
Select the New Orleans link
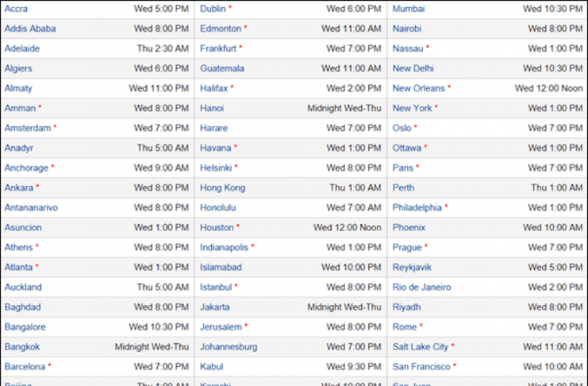[419, 88]
